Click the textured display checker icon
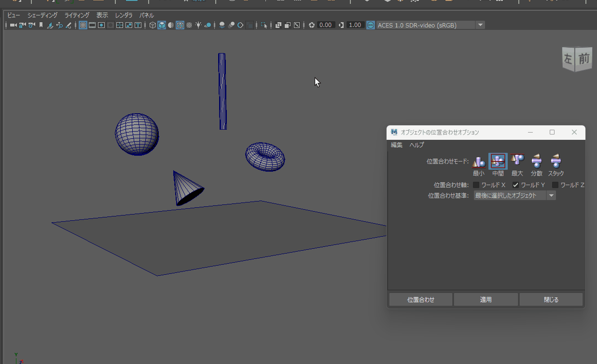The width and height of the screenshot is (597, 364). tap(189, 25)
